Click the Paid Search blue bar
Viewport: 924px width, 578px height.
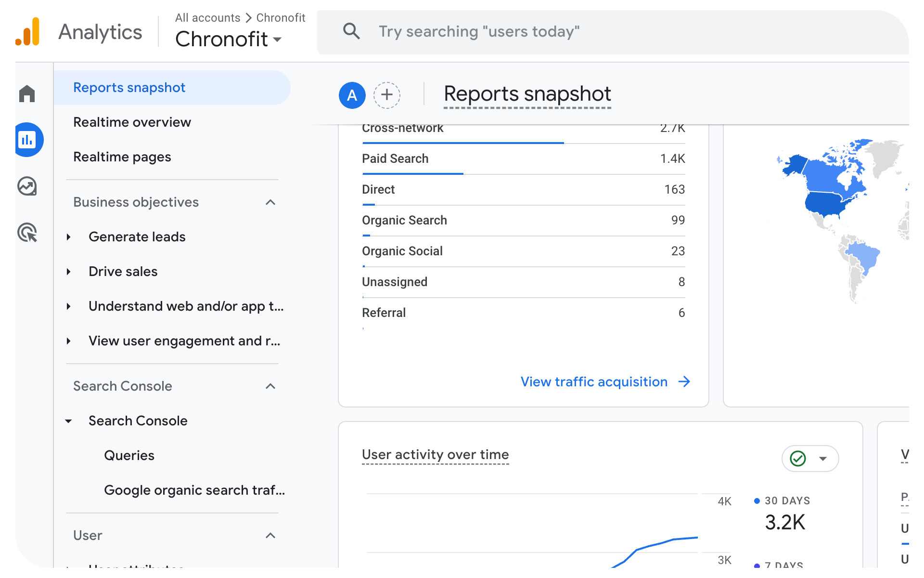click(x=412, y=173)
